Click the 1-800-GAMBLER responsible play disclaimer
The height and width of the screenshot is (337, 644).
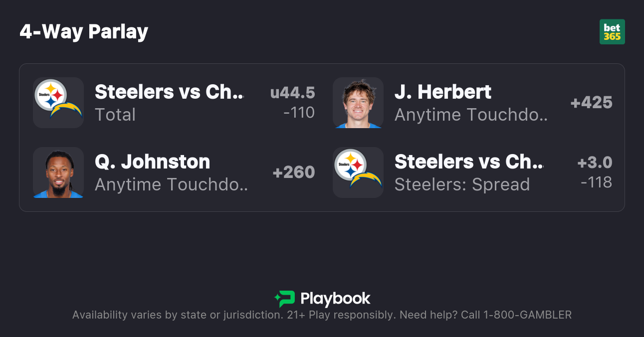tap(322, 315)
